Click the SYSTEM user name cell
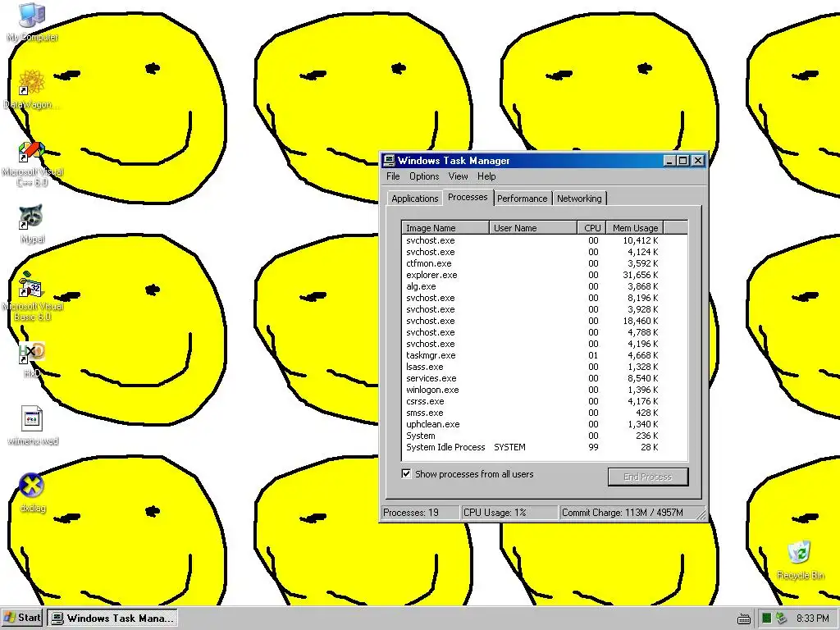Image resolution: width=840 pixels, height=630 pixels. coord(509,447)
